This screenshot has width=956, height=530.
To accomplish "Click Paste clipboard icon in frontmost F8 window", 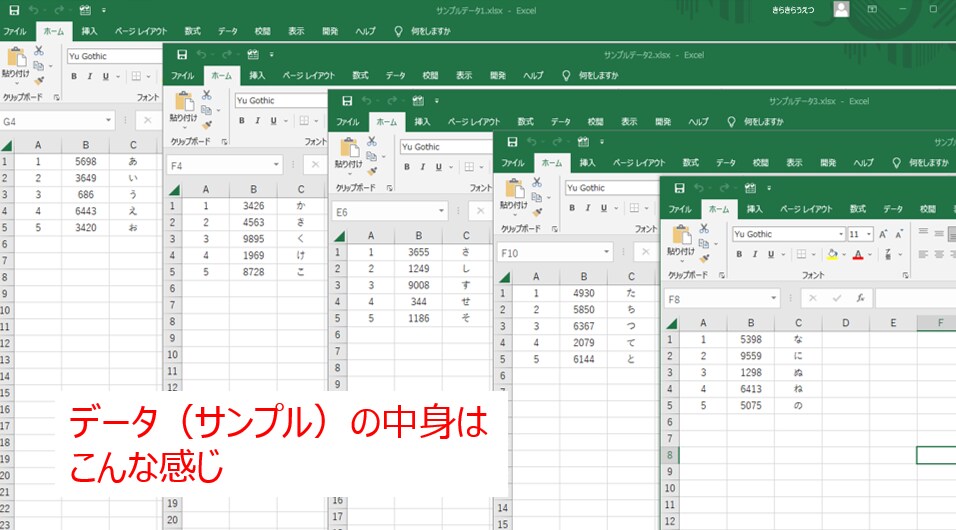I will pos(680,235).
